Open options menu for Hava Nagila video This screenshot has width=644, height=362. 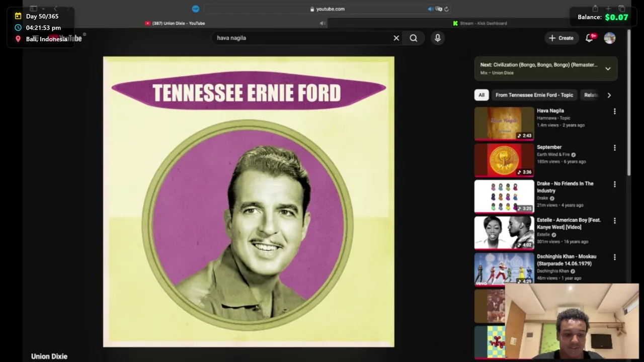pyautogui.click(x=614, y=111)
